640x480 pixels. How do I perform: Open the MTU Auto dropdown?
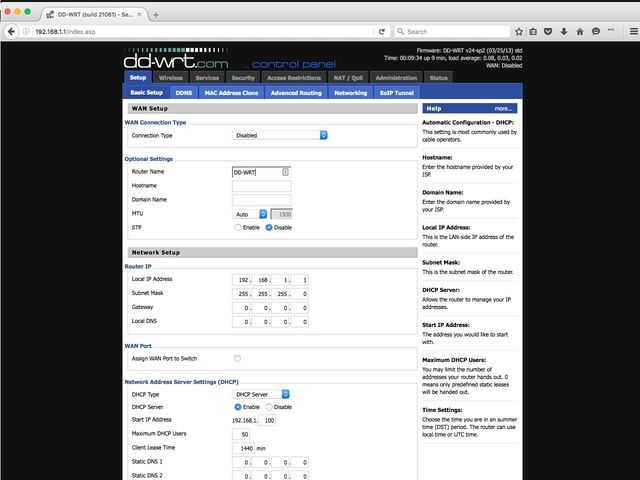250,214
